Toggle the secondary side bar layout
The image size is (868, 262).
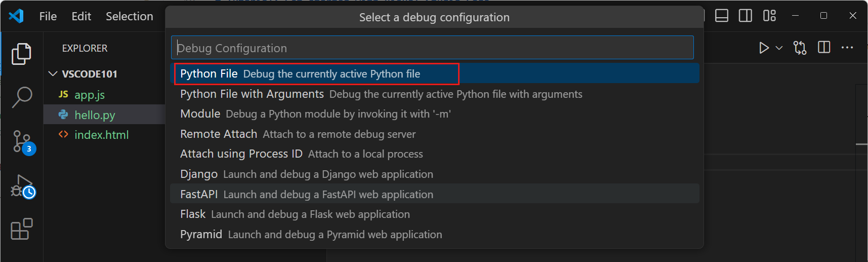click(746, 16)
